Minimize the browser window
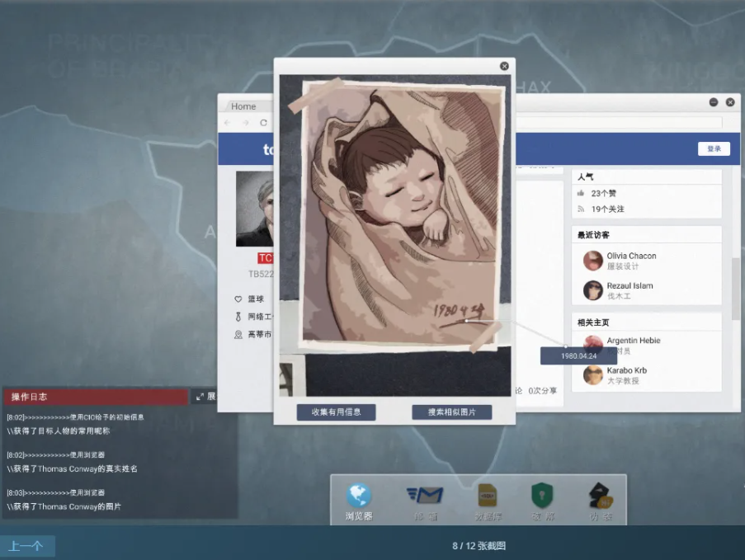Screen dimensions: 745x560 (713, 102)
